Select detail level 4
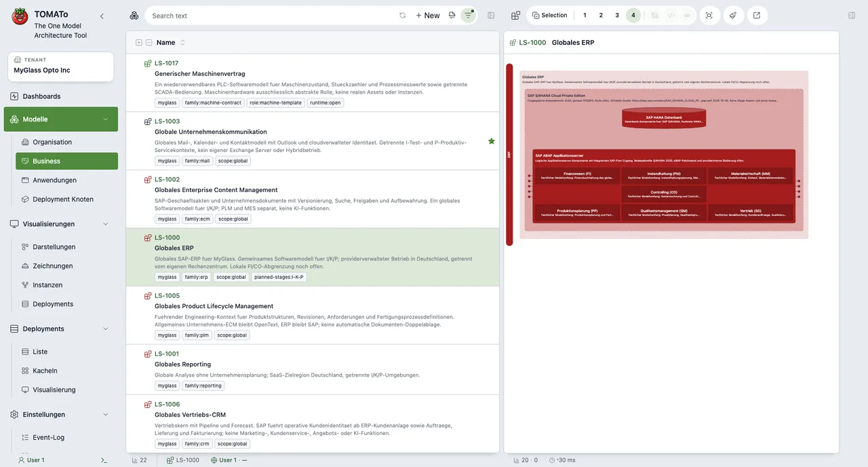 click(633, 16)
